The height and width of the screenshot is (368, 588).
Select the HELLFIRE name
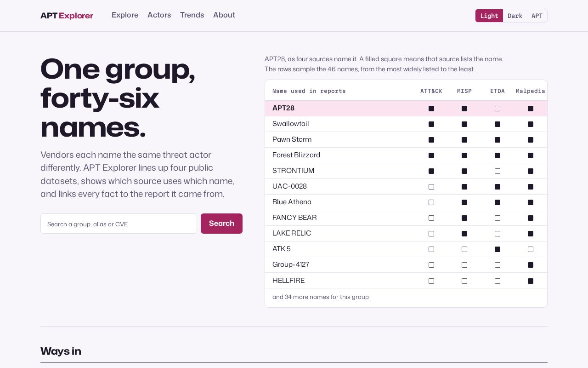pos(288,281)
